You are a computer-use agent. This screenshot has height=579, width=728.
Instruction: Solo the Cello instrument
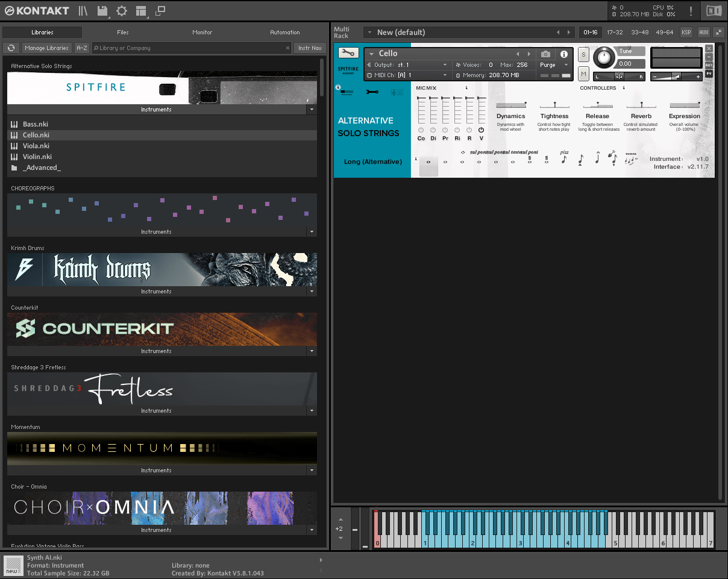tap(583, 55)
